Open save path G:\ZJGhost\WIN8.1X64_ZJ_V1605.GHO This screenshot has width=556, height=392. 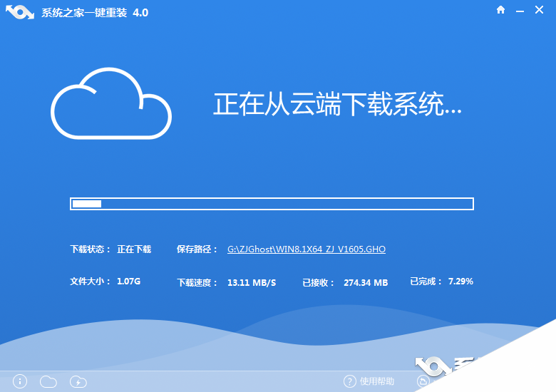[x=307, y=249]
